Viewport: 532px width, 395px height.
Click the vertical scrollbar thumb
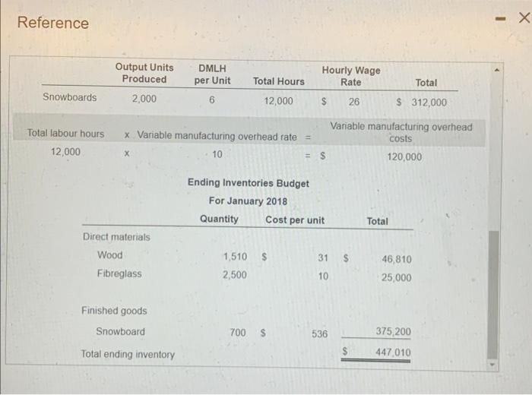[x=493, y=294]
